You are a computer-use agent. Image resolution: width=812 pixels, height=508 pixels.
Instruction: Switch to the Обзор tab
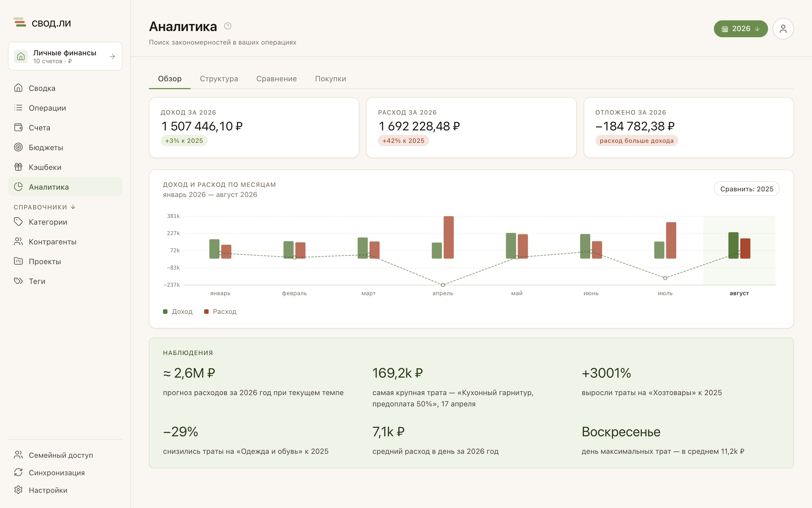click(x=170, y=79)
